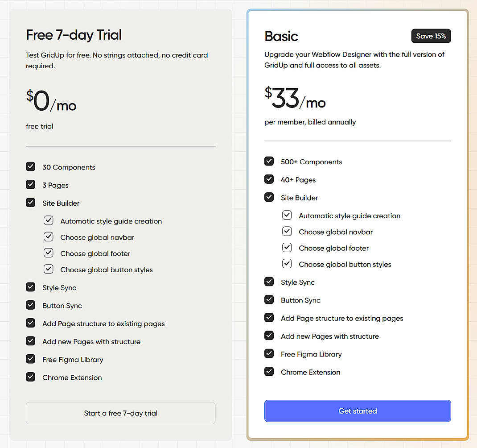The height and width of the screenshot is (448, 477).
Task: Toggle Site Builder in the Basic plan
Action: [269, 197]
